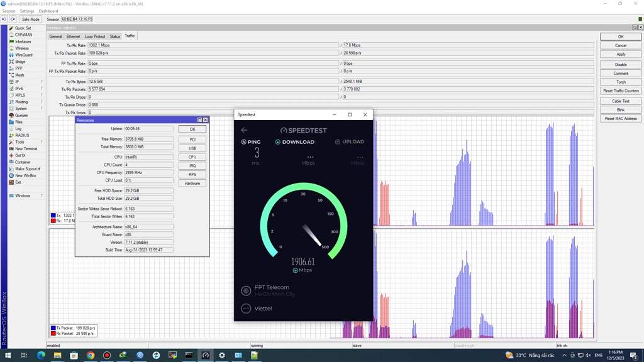Click the Hardware button in Resources

(x=192, y=183)
